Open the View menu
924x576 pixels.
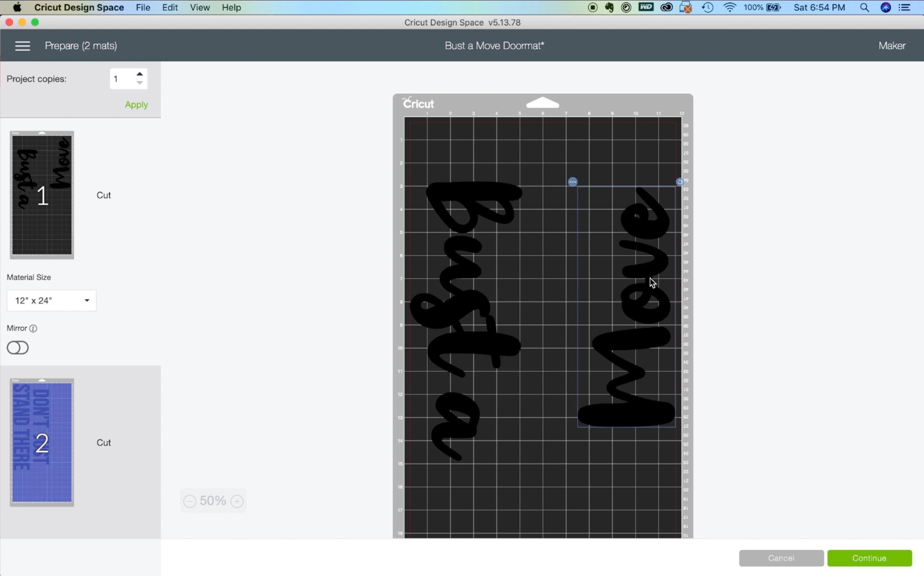pyautogui.click(x=200, y=7)
